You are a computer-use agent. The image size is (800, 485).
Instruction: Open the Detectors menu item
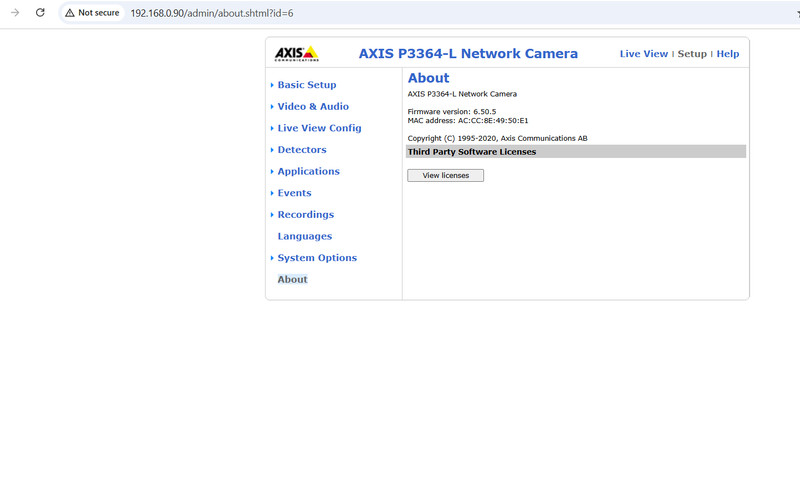302,149
